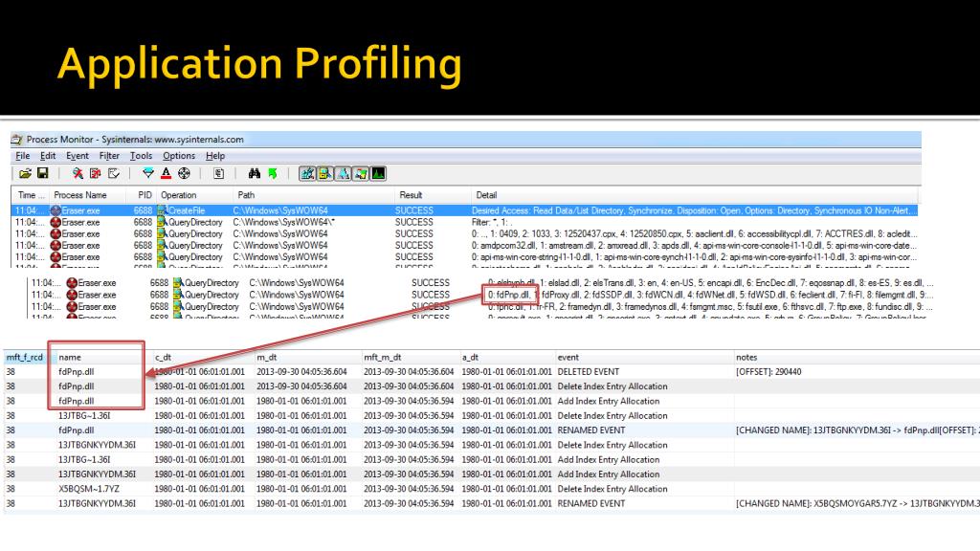Screen dimensions: 980x551
Task: Open the Help menu
Action: tap(215, 156)
